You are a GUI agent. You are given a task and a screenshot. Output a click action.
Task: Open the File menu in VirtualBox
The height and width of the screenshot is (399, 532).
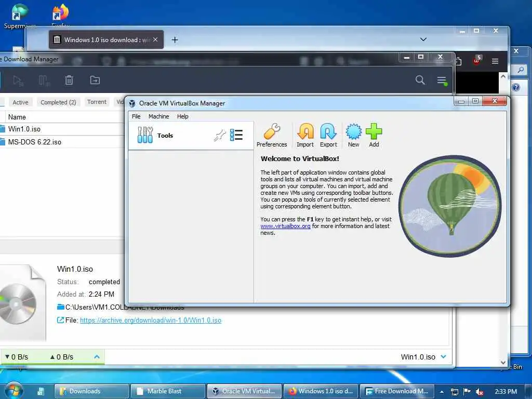136,116
